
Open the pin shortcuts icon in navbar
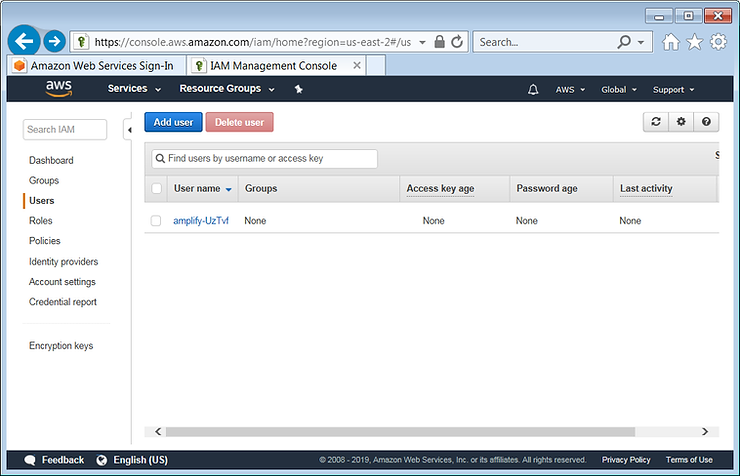point(298,89)
